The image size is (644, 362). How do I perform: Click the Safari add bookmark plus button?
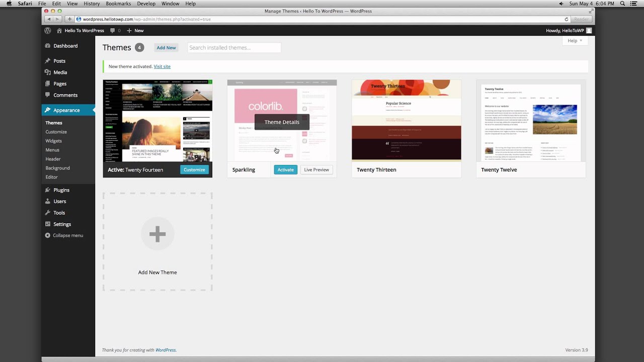[x=69, y=19]
